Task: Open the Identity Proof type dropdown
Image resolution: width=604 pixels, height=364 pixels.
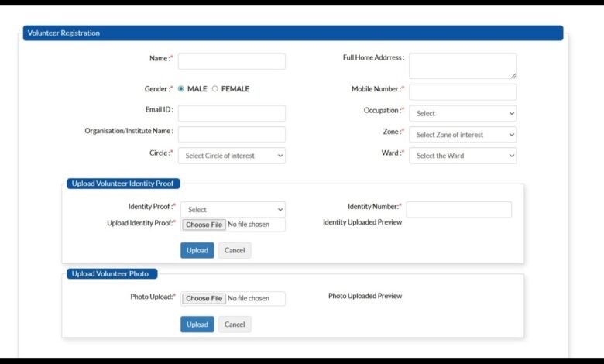Action: 233,209
